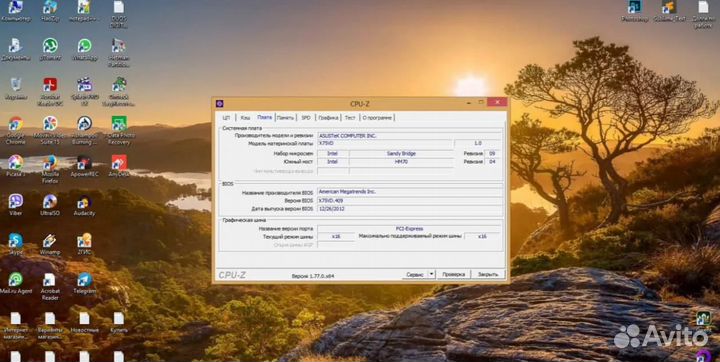Expand the Сервис dropdown arrow
This screenshot has width=720, height=362.
[x=431, y=274]
